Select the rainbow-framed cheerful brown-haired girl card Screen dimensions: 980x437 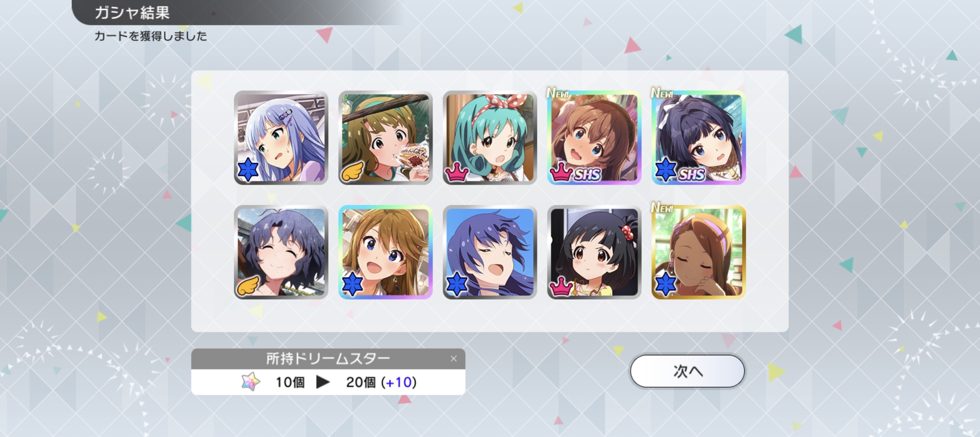point(385,252)
